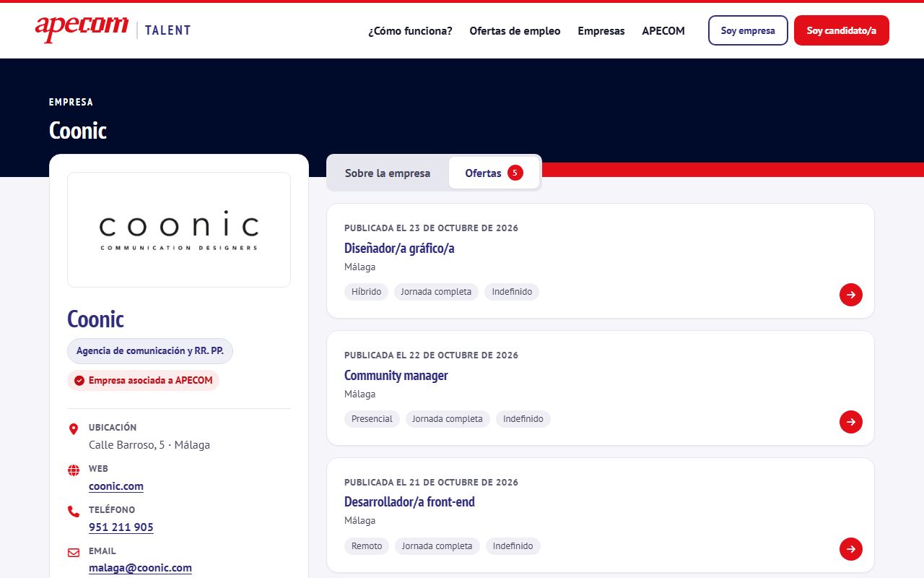This screenshot has height=578, width=924.
Task: Click the Coonic heading in dark banner
Action: (x=78, y=131)
